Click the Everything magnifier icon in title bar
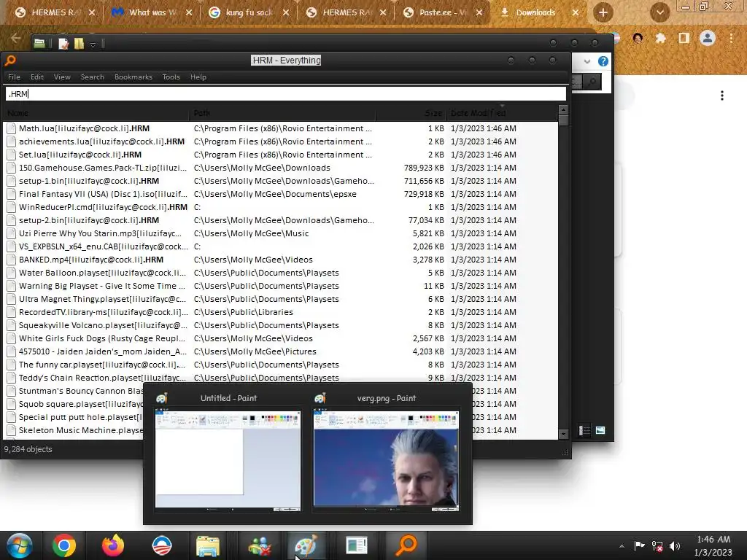Screen dimensions: 747x560 tap(10, 61)
